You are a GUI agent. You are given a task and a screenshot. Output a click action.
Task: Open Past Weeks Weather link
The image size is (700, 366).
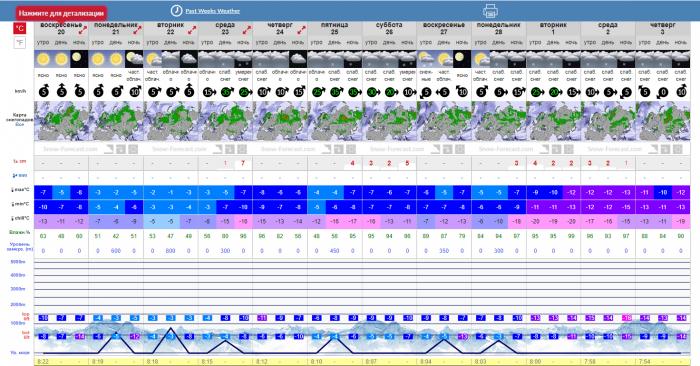212,11
